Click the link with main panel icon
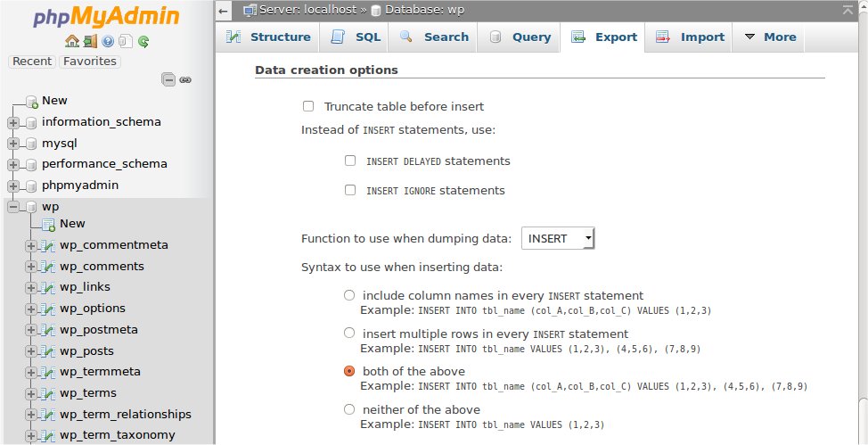The image size is (868, 445). [185, 79]
